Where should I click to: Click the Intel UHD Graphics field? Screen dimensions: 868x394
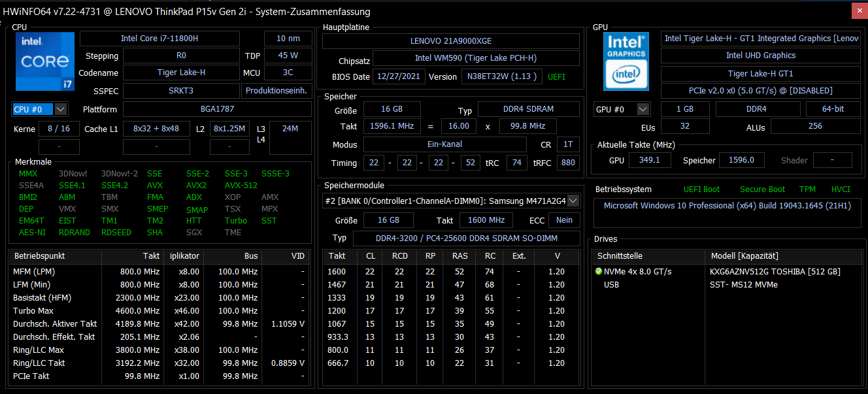pos(761,56)
